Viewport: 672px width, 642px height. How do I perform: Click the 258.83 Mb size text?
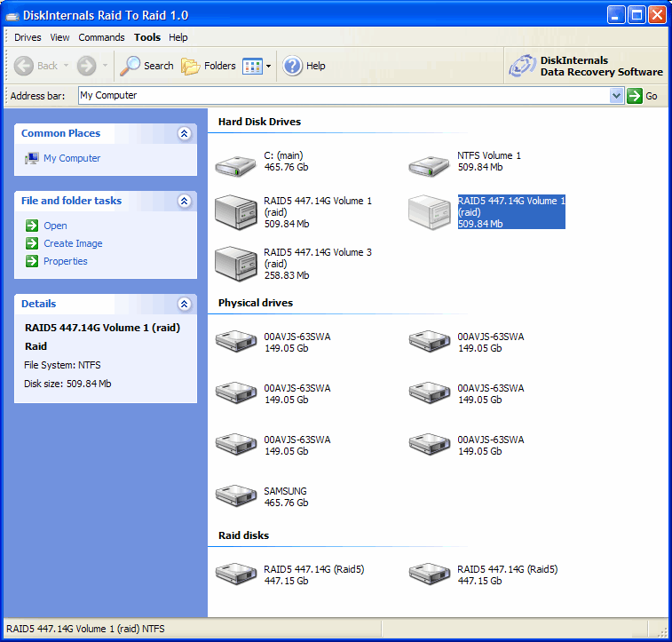(x=287, y=275)
